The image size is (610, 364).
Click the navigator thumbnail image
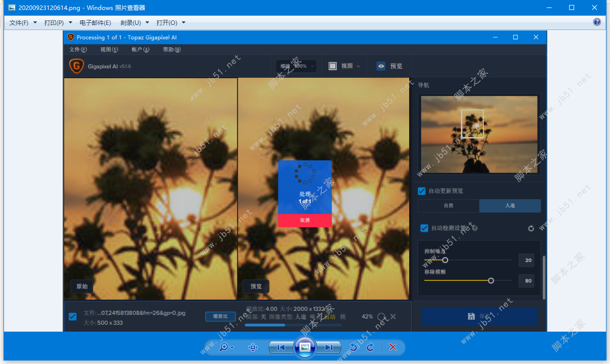[x=479, y=134]
